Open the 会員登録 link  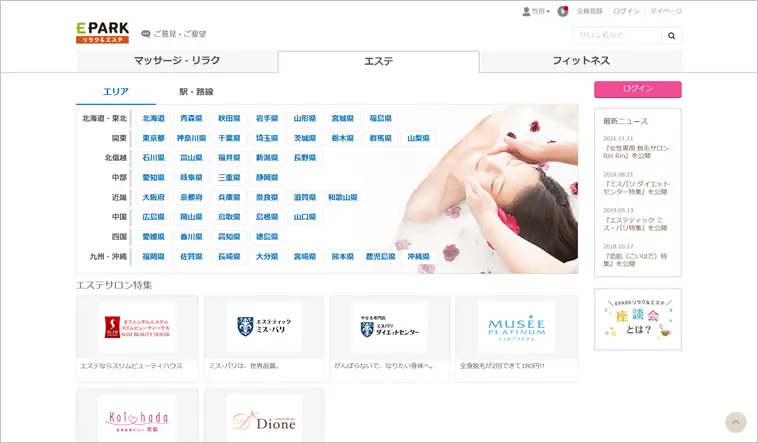590,11
